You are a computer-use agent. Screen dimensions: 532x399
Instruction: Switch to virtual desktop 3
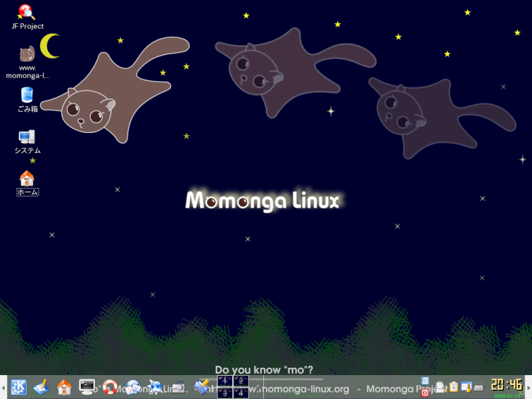225,393
